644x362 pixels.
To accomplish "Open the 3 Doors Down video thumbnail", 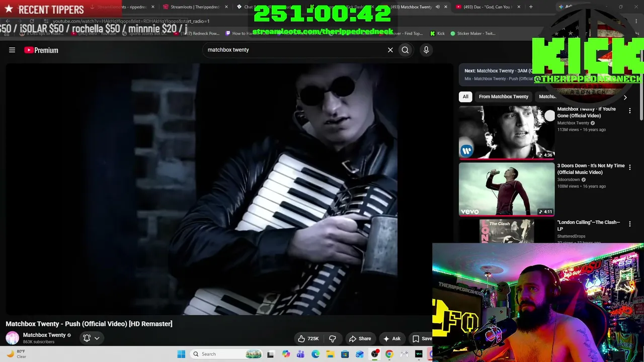I will point(507,189).
